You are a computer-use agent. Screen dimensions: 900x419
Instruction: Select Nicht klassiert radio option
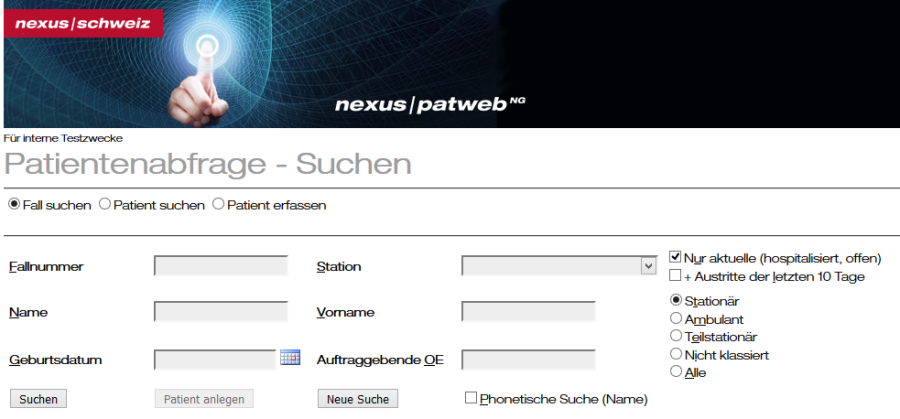(x=676, y=354)
